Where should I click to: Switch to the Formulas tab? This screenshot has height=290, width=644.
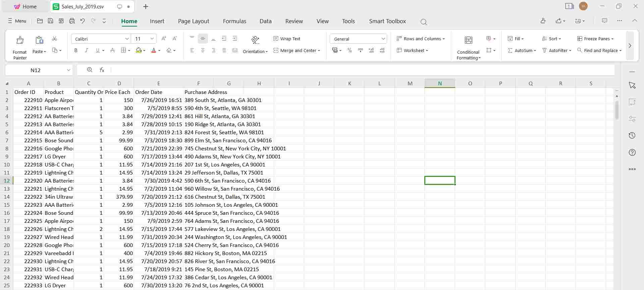[x=234, y=21]
